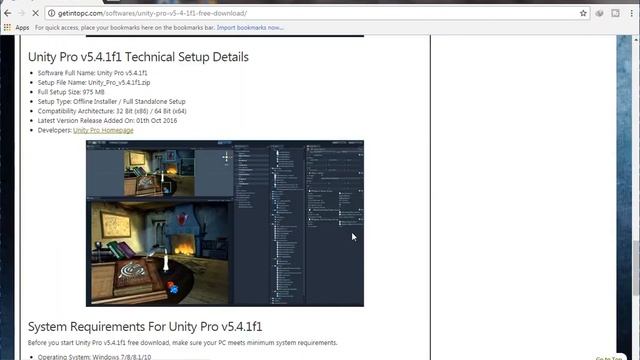This screenshot has width=640, height=360.
Task: Open the Chrome three-dot menu
Action: point(631,13)
